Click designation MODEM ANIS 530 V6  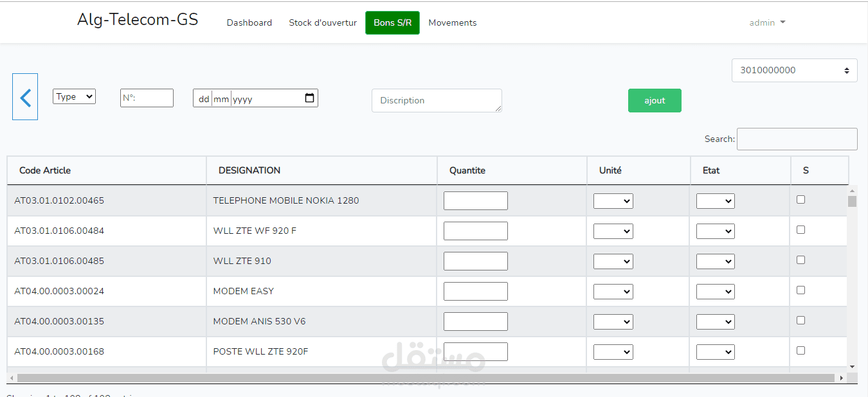[x=259, y=321]
